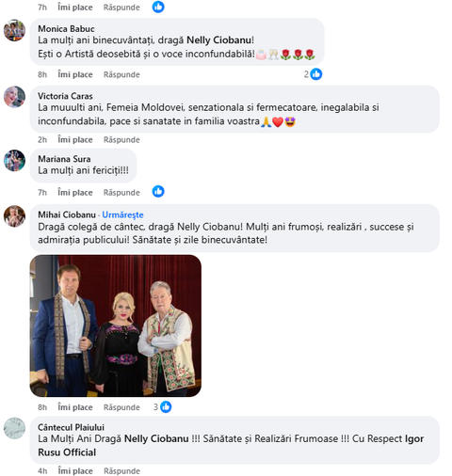452x476 pixels.
Task: Open Monica Babuc's profile picture
Action: tap(14, 30)
